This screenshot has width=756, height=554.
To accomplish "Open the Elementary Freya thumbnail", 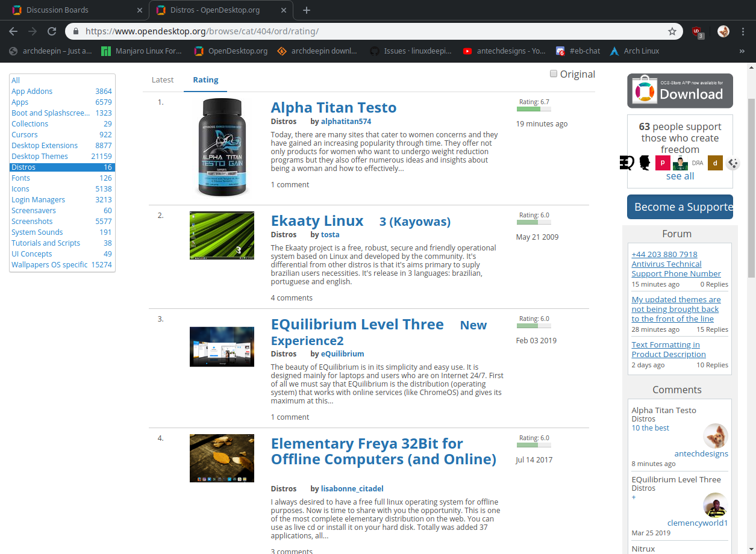I will point(222,458).
